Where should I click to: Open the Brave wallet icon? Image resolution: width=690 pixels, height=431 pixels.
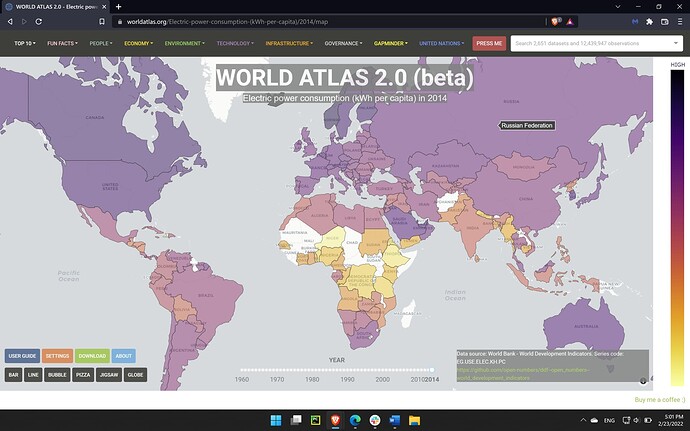(x=664, y=22)
